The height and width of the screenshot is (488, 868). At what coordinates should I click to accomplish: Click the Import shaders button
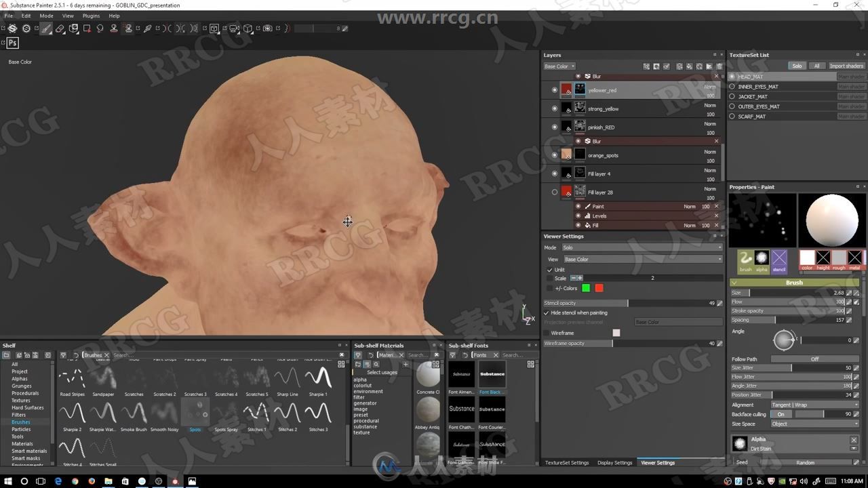click(846, 66)
